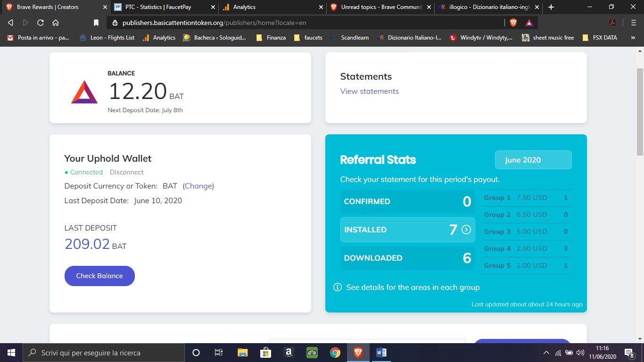Viewport: 644px width, 362px height.
Task: Open the faucets bookmark folder
Action: click(x=308, y=38)
